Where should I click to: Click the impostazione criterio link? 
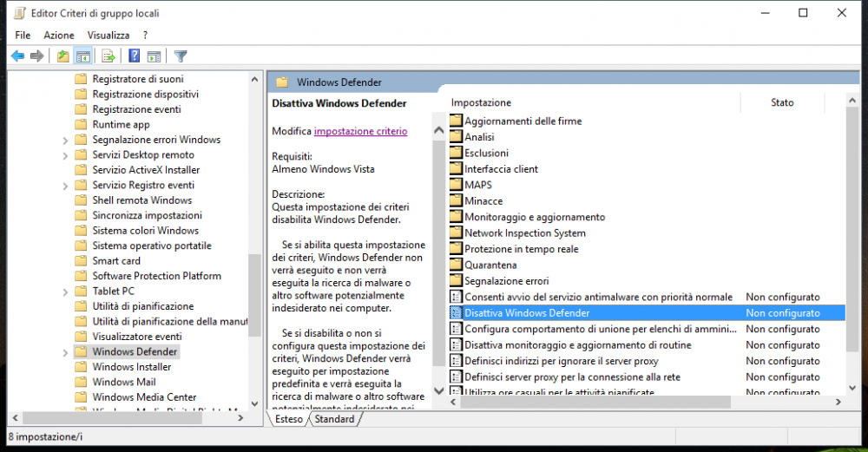tap(360, 131)
